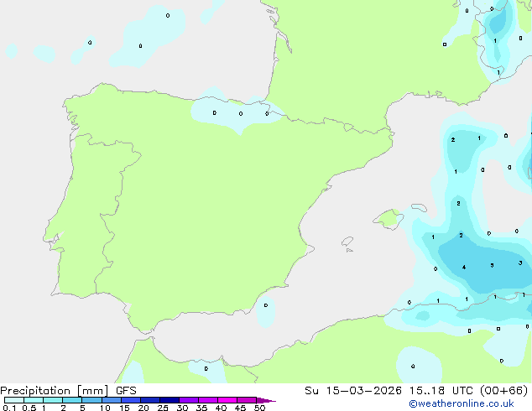Click the "0.1" legend scale label

click(x=9, y=408)
